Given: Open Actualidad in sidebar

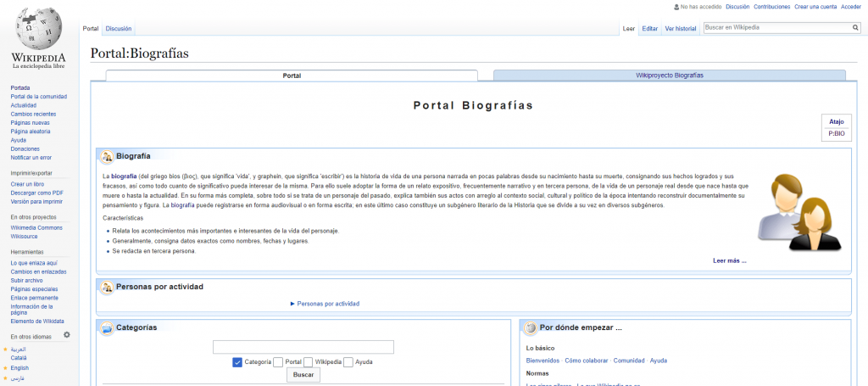Looking at the screenshot, I should click(23, 105).
